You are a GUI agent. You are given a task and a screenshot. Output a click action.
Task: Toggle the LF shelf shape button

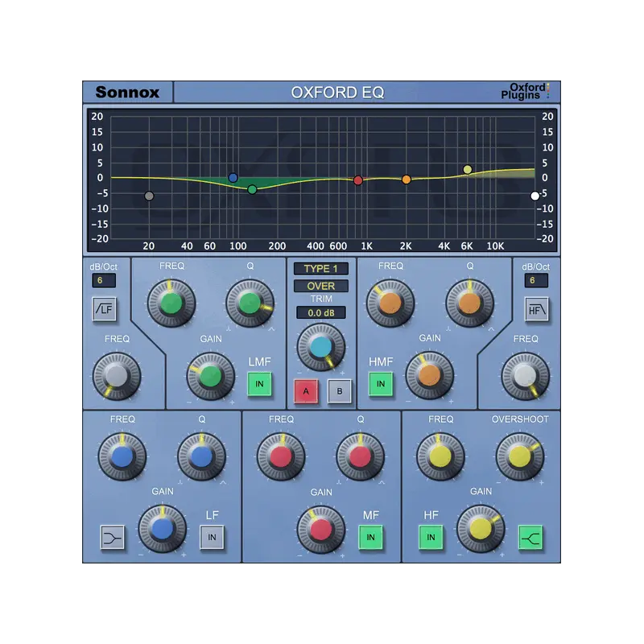pos(112,537)
